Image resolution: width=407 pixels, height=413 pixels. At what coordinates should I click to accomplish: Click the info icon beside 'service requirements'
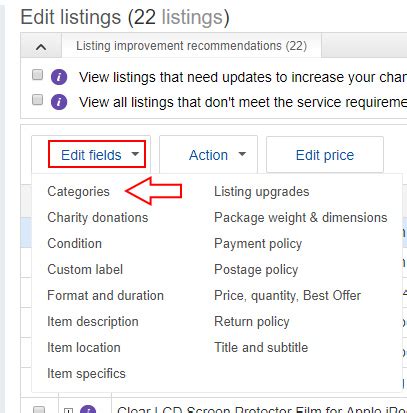(x=59, y=102)
